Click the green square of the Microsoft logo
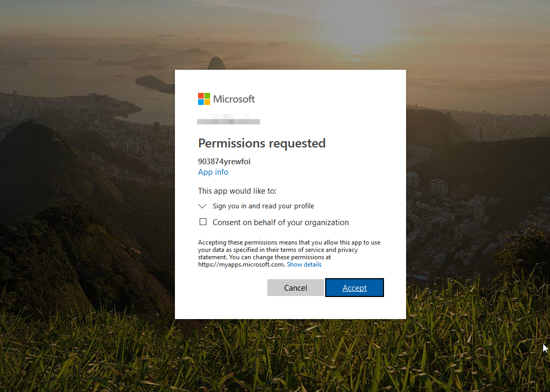 pos(208,96)
